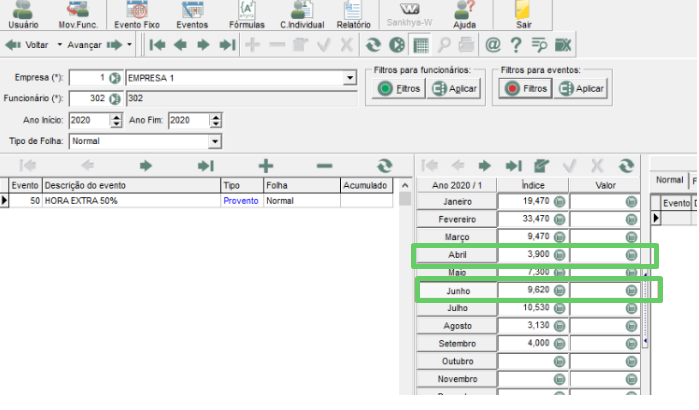Screen dimensions: 699x410
Task: Switch to the Normal tab
Action: [669, 180]
